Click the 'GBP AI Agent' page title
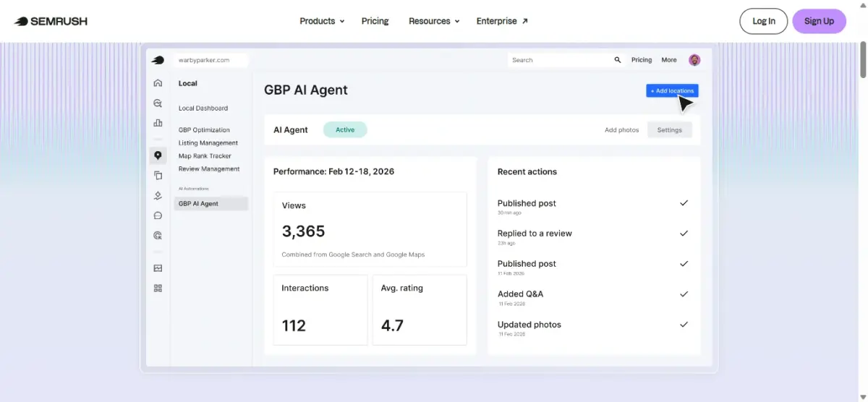Viewport: 868px width, 402px height. pyautogui.click(x=306, y=90)
